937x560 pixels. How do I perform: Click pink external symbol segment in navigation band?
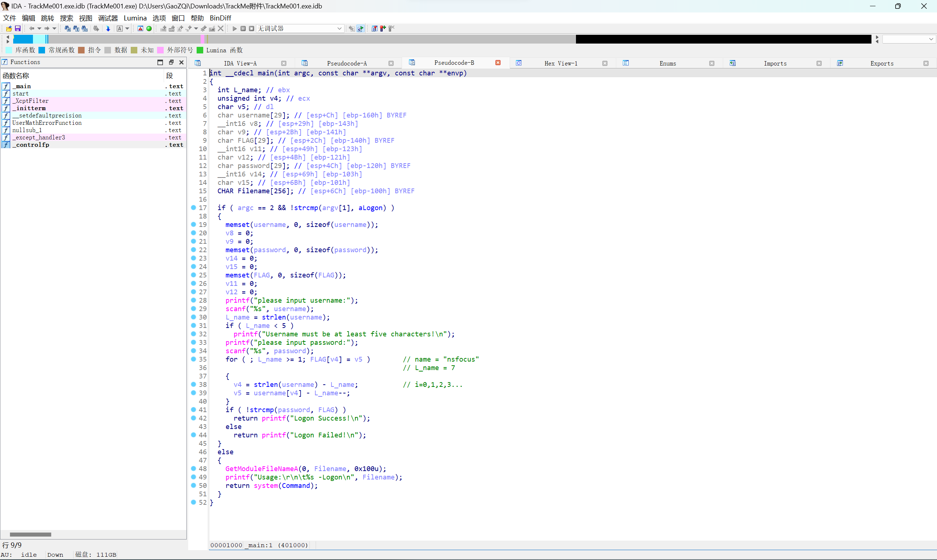click(203, 39)
